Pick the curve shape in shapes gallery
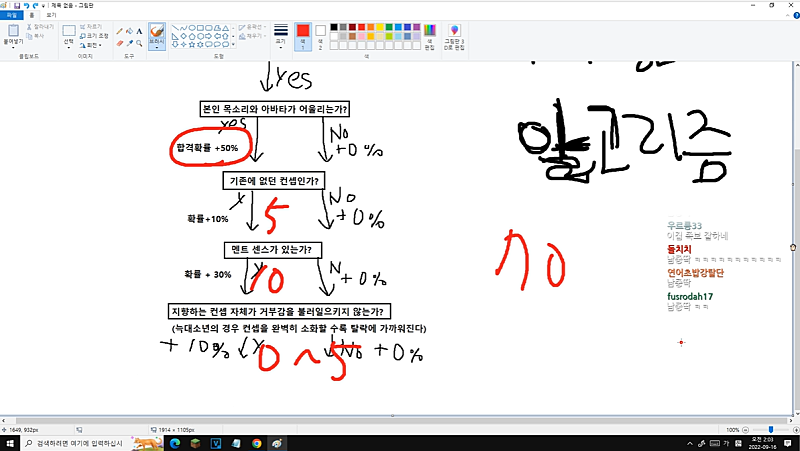Image resolution: width=800 pixels, height=451 pixels. click(x=184, y=28)
